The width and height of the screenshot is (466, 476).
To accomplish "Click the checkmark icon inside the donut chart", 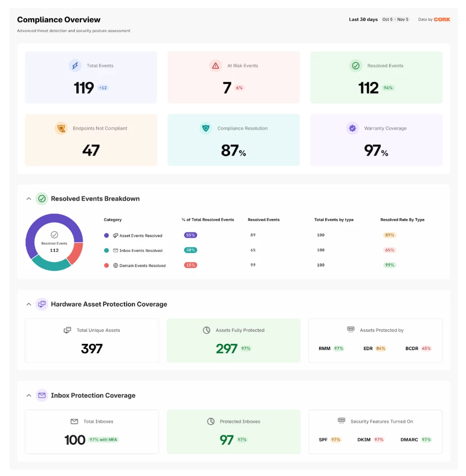I will click(x=54, y=235).
